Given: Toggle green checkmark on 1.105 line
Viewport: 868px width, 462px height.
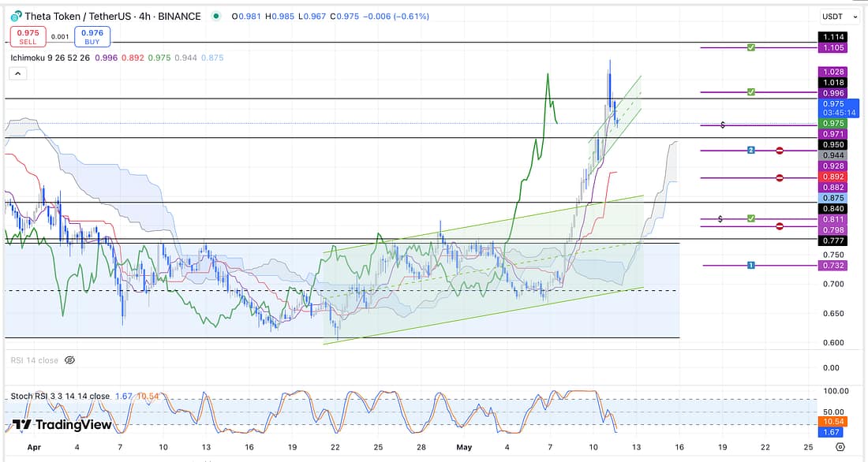Looking at the screenshot, I should click(x=751, y=48).
